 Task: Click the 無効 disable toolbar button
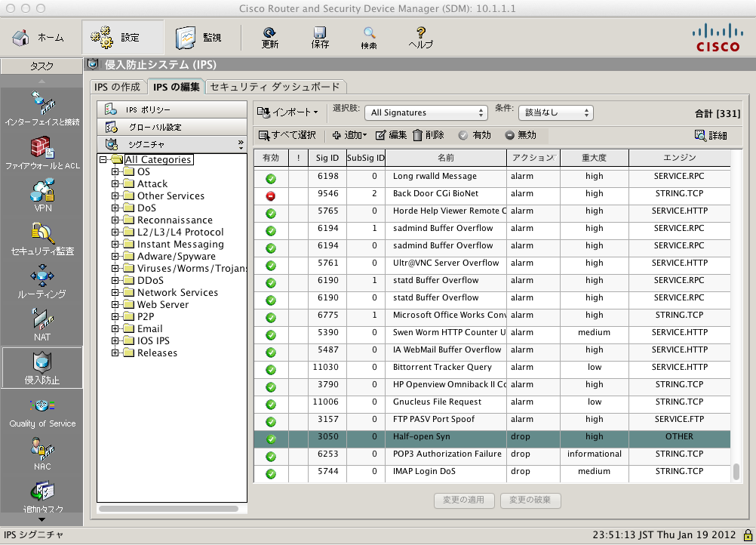521,135
